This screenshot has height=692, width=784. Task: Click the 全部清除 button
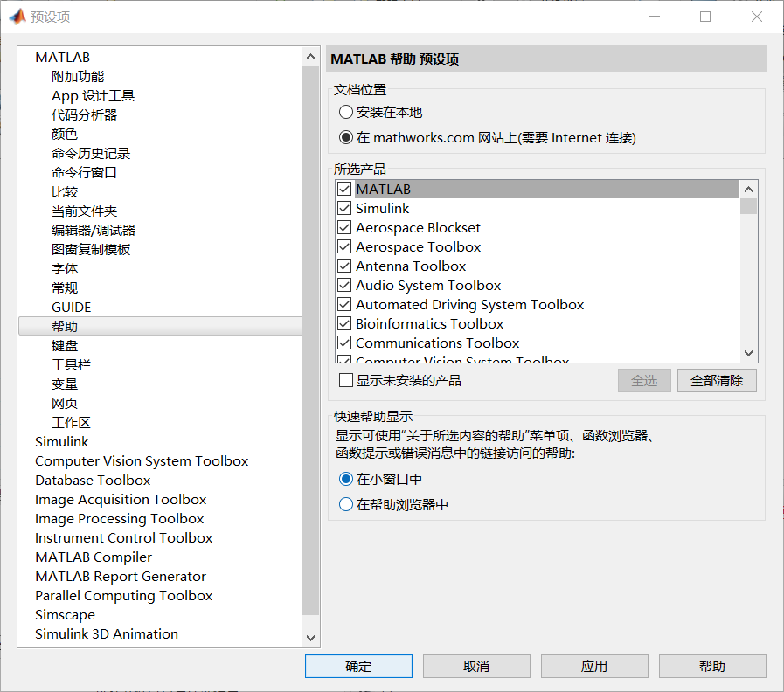click(x=717, y=380)
